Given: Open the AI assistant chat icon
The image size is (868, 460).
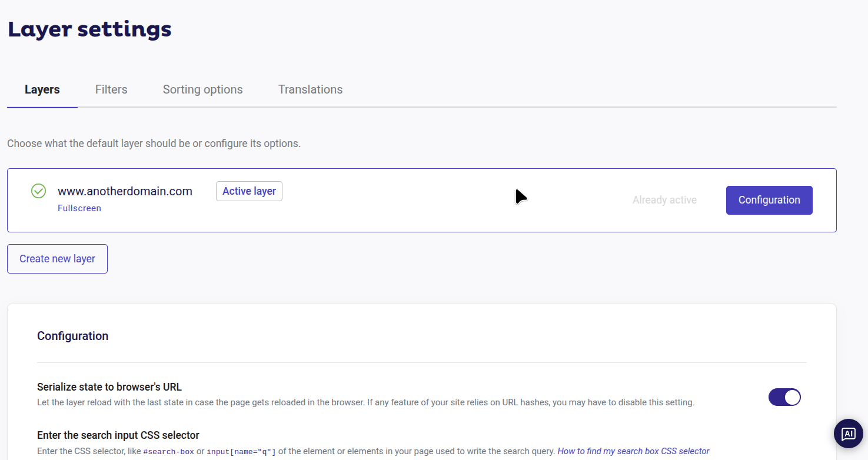Looking at the screenshot, I should [848, 434].
